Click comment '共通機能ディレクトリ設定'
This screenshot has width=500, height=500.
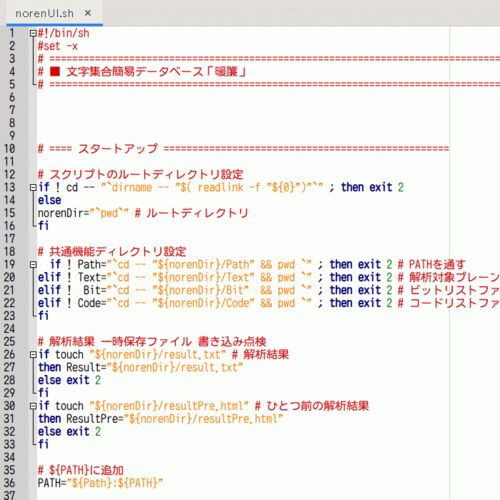click(x=118, y=252)
